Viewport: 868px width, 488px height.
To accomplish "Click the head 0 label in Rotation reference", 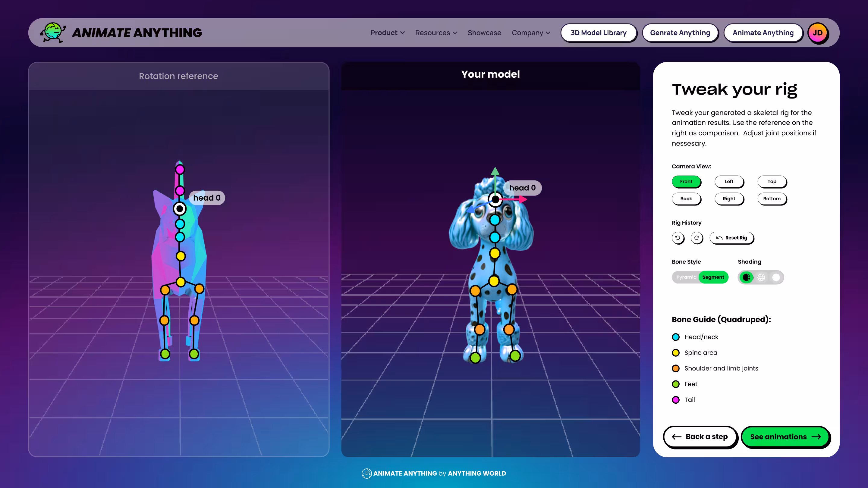I will click(207, 198).
